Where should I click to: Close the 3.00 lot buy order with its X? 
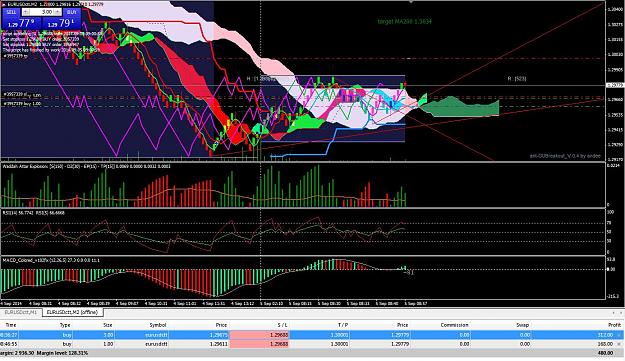click(x=619, y=335)
